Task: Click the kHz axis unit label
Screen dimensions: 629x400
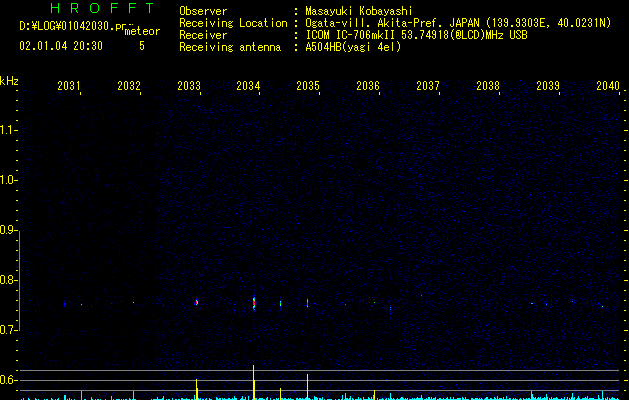Action: 9,81
